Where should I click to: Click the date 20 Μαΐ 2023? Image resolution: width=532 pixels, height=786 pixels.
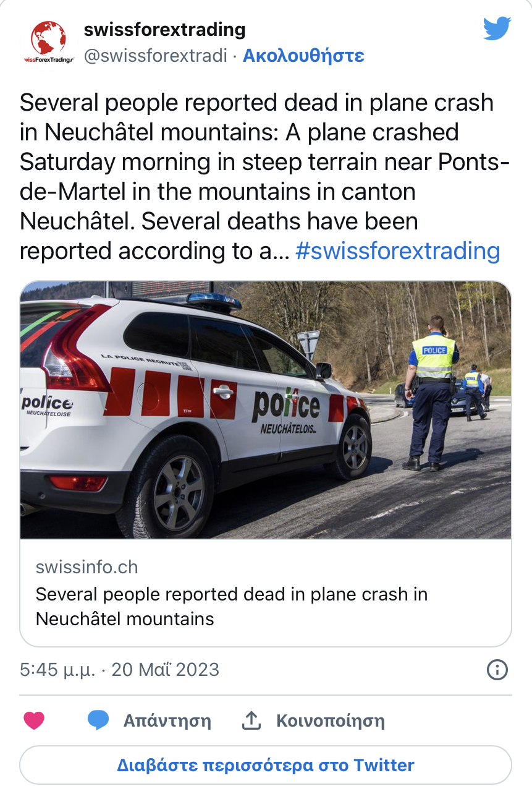[x=165, y=670]
